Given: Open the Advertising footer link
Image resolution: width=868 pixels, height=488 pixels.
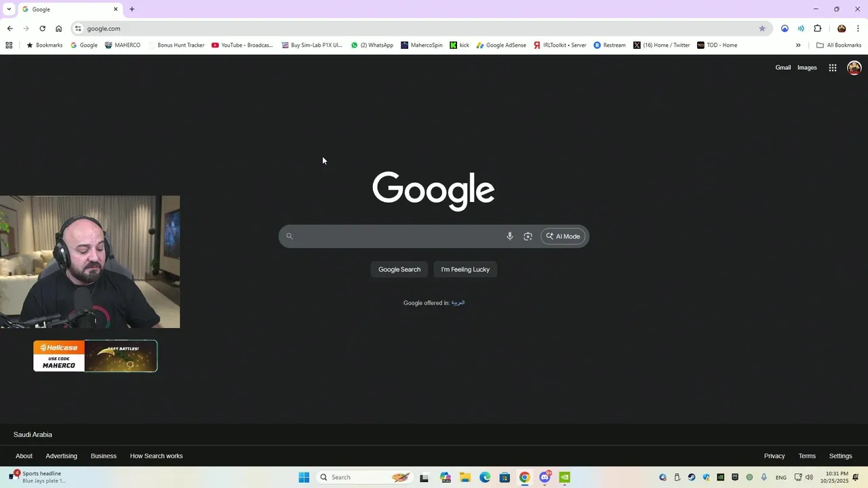Looking at the screenshot, I should click(x=61, y=456).
